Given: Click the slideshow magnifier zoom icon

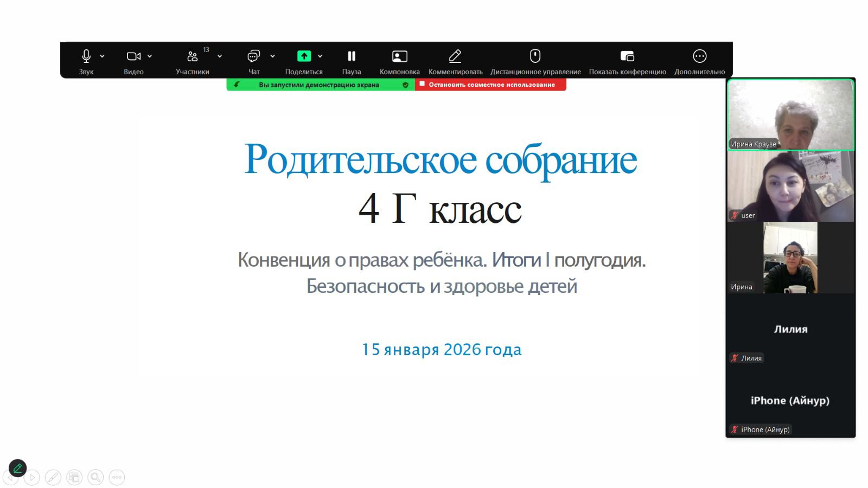Looking at the screenshot, I should click(x=95, y=477).
